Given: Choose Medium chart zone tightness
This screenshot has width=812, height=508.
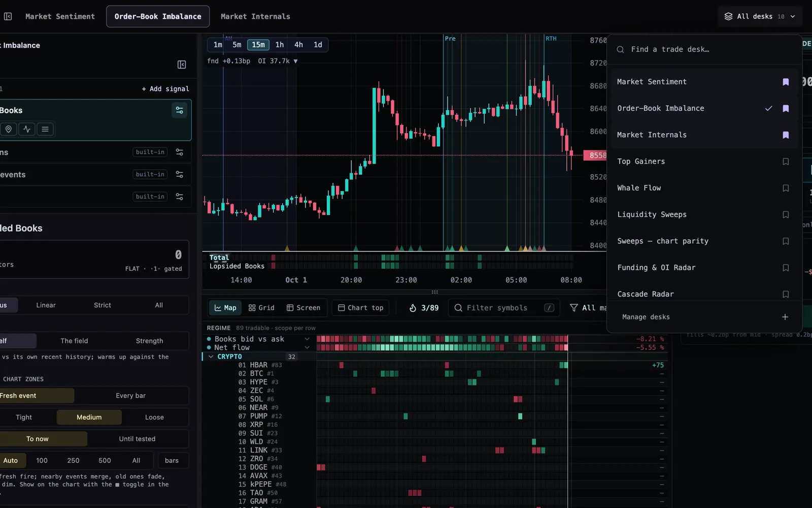Looking at the screenshot, I should point(89,417).
